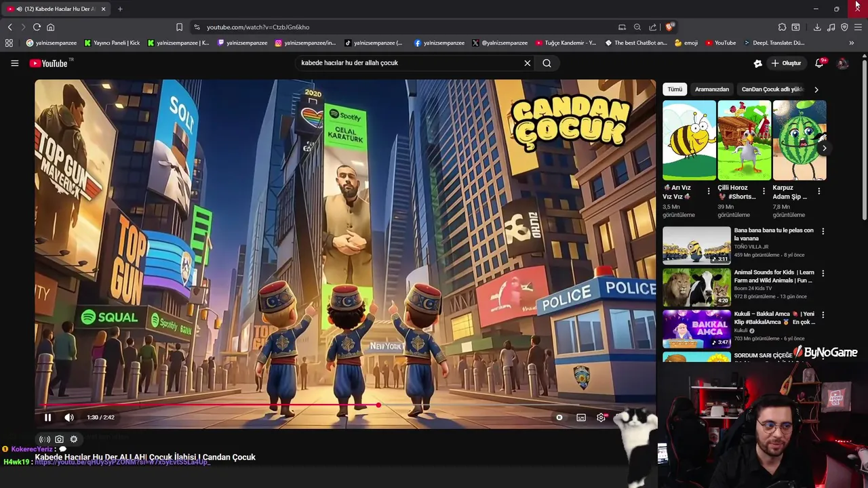Screen dimensions: 868x488
Task: Toggle subtitles in the video player
Action: click(x=581, y=418)
